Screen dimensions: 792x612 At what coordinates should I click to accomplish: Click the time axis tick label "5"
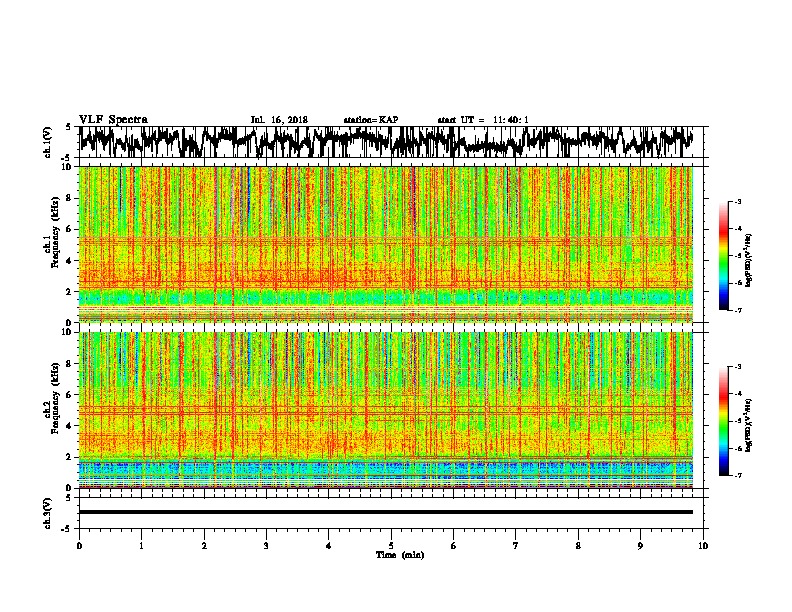tap(391, 546)
